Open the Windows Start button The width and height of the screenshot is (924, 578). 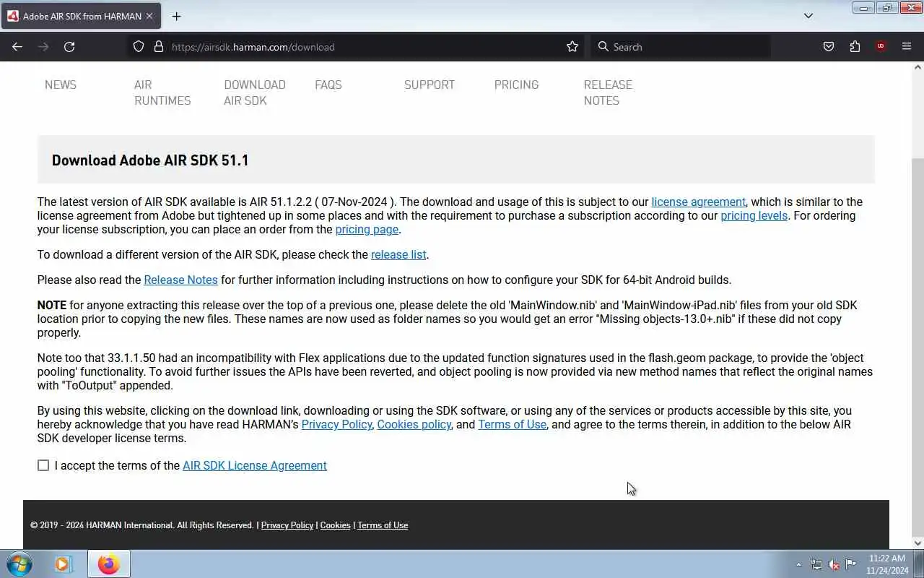click(19, 564)
